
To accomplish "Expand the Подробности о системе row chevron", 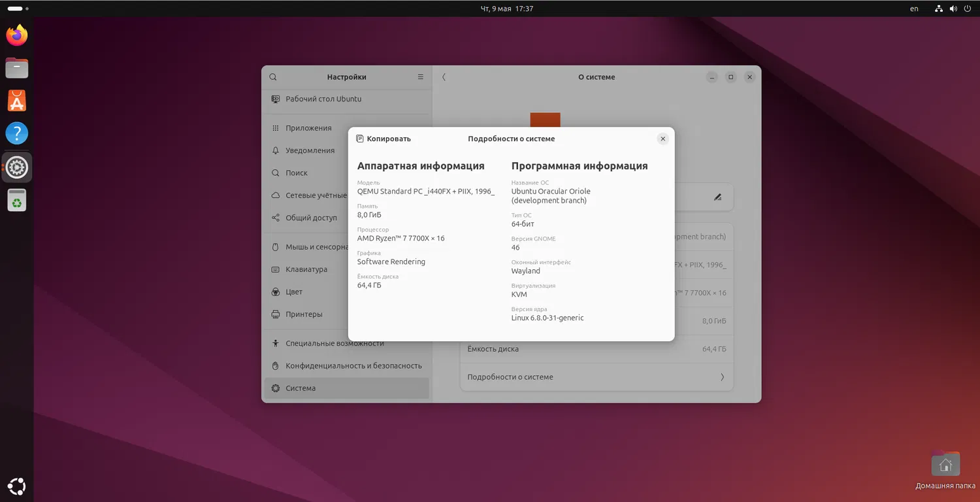I will coord(722,377).
